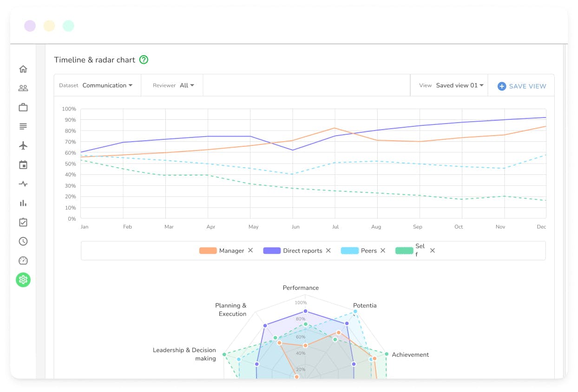Open help for Timeline & radar chart
The width and height of the screenshot is (578, 392).
click(x=144, y=59)
